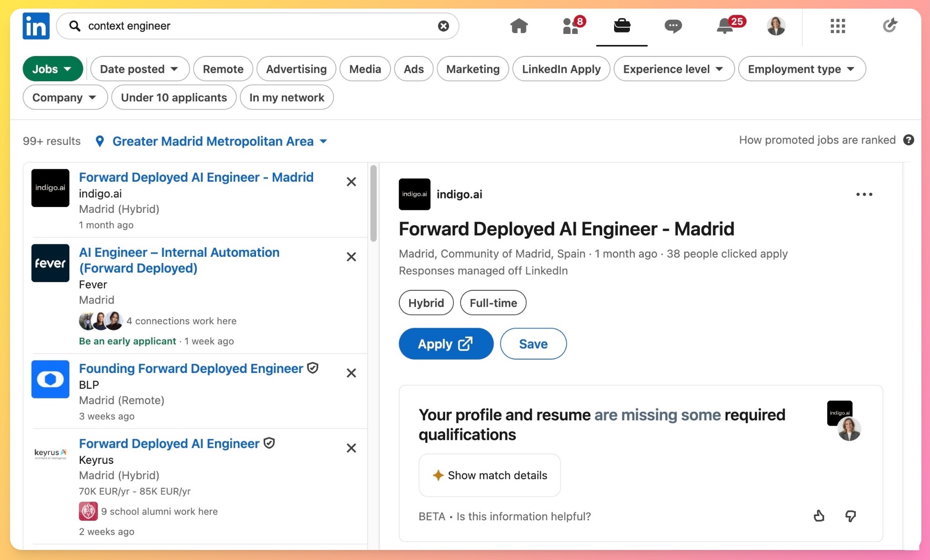
Task: Clear the search field with X icon
Action: click(444, 26)
